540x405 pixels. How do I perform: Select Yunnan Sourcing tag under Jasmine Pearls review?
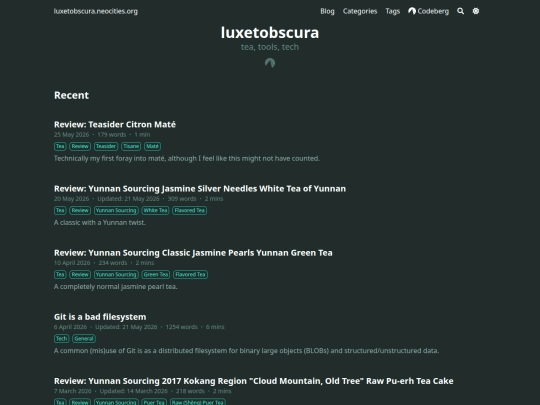point(116,274)
